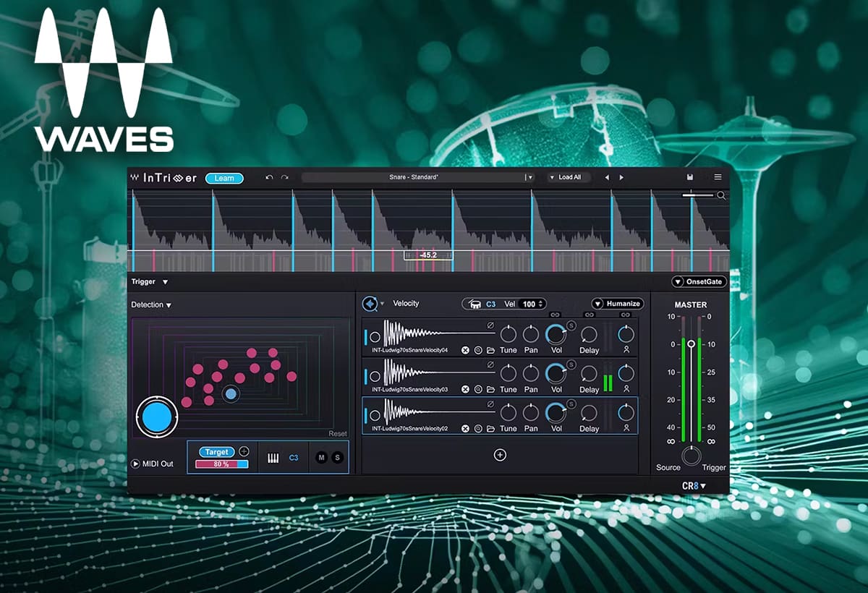Open the hamburger menu in the toolbar
The width and height of the screenshot is (868, 593).
click(x=718, y=177)
